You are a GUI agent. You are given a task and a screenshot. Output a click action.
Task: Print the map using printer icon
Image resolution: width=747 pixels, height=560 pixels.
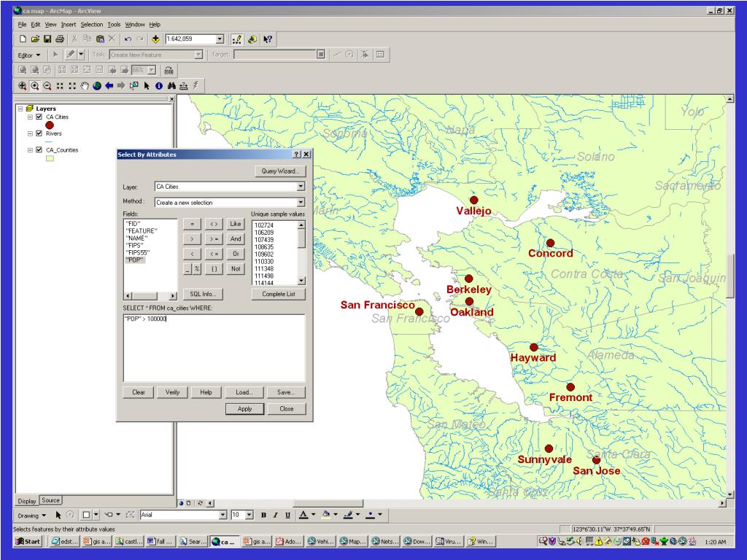click(x=60, y=39)
